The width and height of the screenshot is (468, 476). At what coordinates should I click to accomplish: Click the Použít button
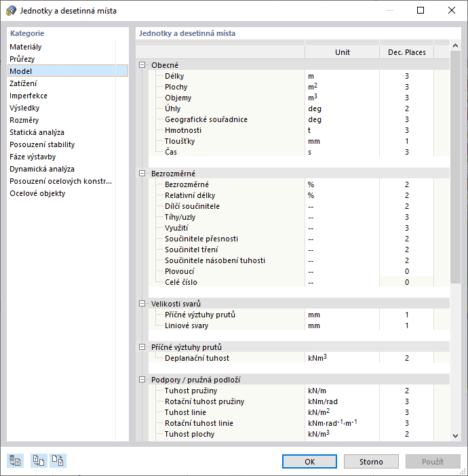(433, 462)
